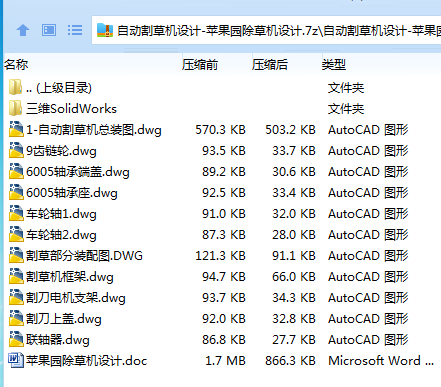This screenshot has width=441, height=387.
Task: Sort by the 名称 column header
Action: click(16, 64)
